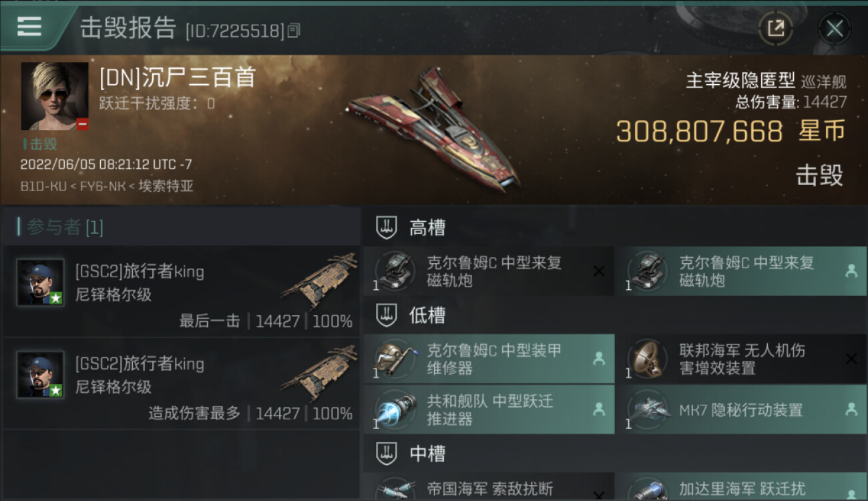Open 旅行者king portrait for 造成伤害最多

(x=40, y=375)
